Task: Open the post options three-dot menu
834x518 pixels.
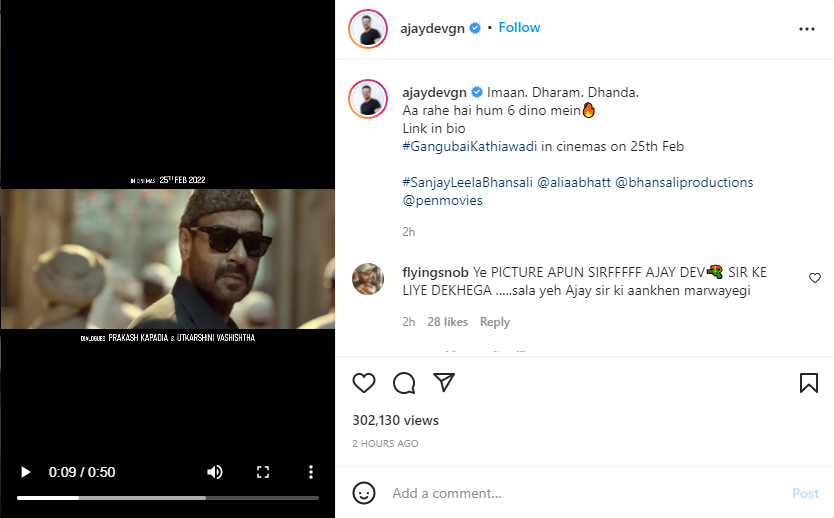Action: point(807,29)
